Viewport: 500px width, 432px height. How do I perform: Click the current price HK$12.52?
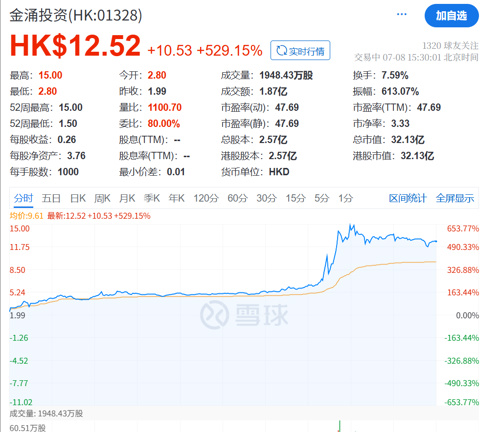point(75,46)
